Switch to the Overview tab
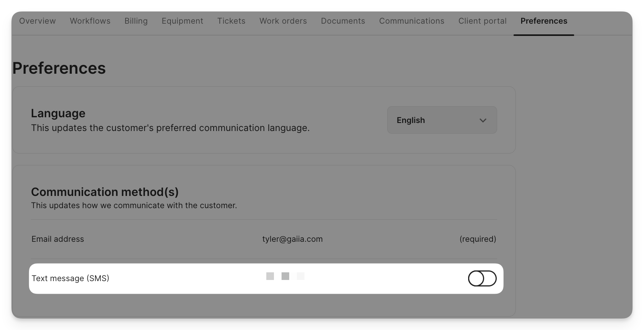The image size is (644, 330). pos(37,21)
